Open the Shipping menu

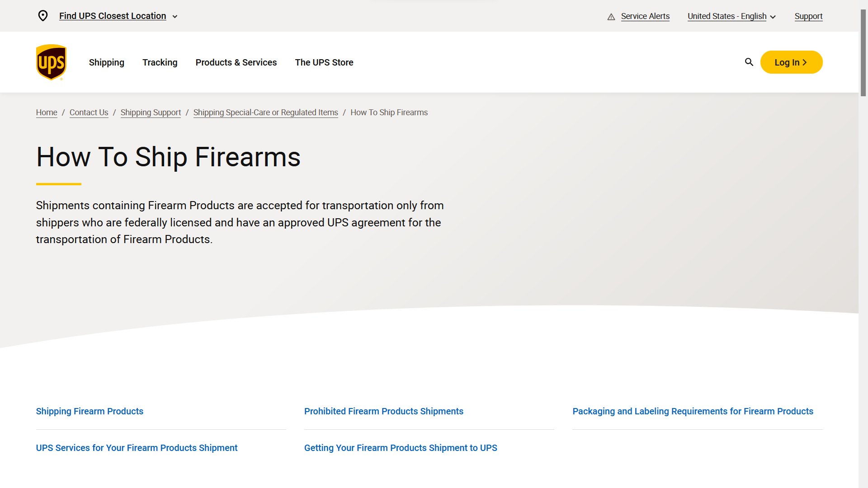[x=107, y=62]
